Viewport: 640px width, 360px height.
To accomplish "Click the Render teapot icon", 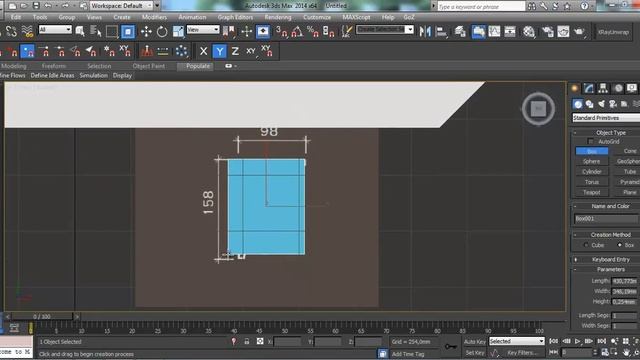I will point(579,31).
